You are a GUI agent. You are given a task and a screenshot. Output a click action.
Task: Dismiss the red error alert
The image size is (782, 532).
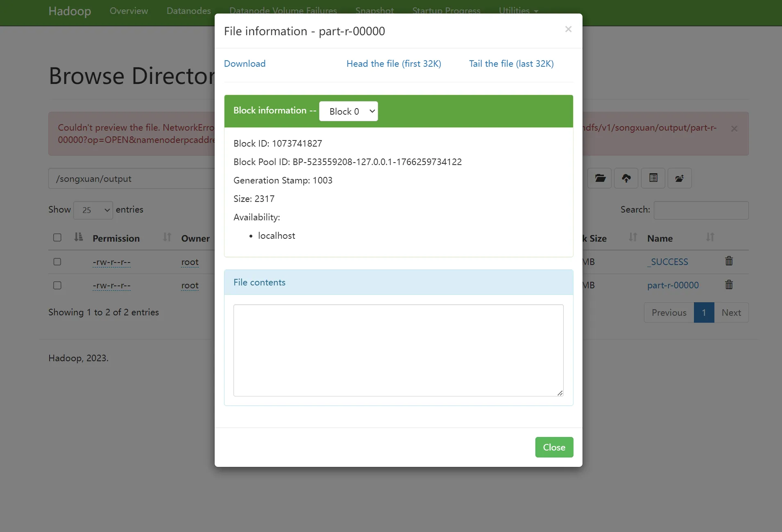(x=734, y=129)
